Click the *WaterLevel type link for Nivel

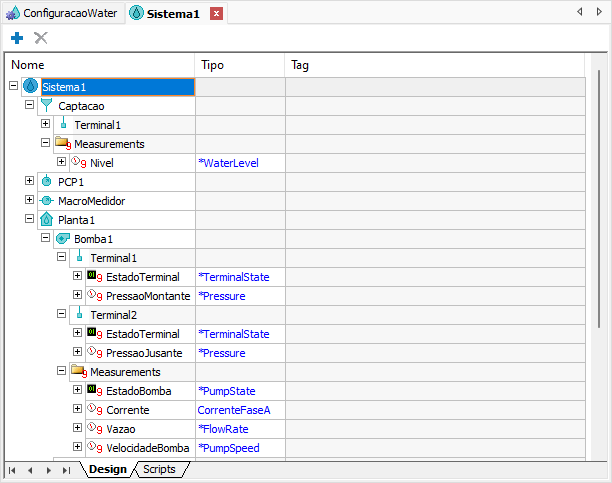(x=229, y=163)
